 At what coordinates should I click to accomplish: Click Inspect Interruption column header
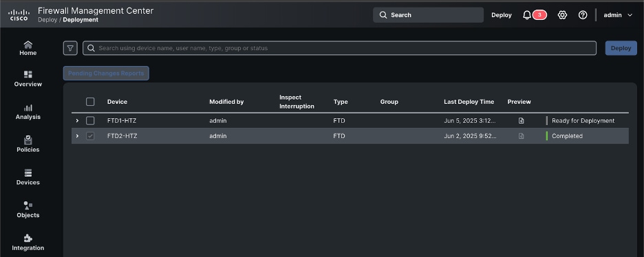point(297,102)
